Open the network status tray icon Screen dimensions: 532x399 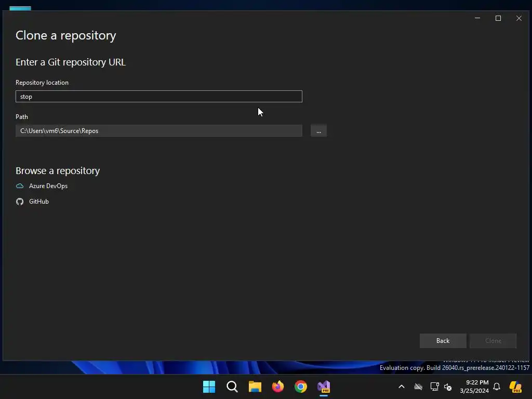point(435,387)
